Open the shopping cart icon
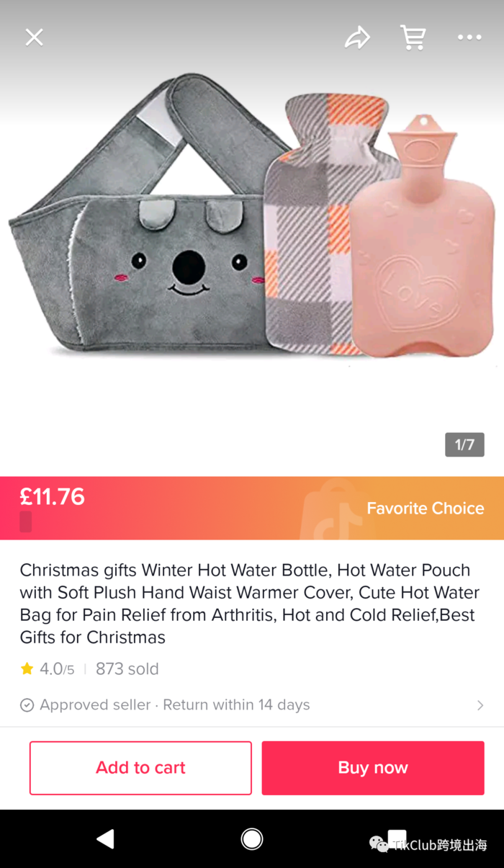Viewport: 504px width, 868px height. [x=413, y=37]
